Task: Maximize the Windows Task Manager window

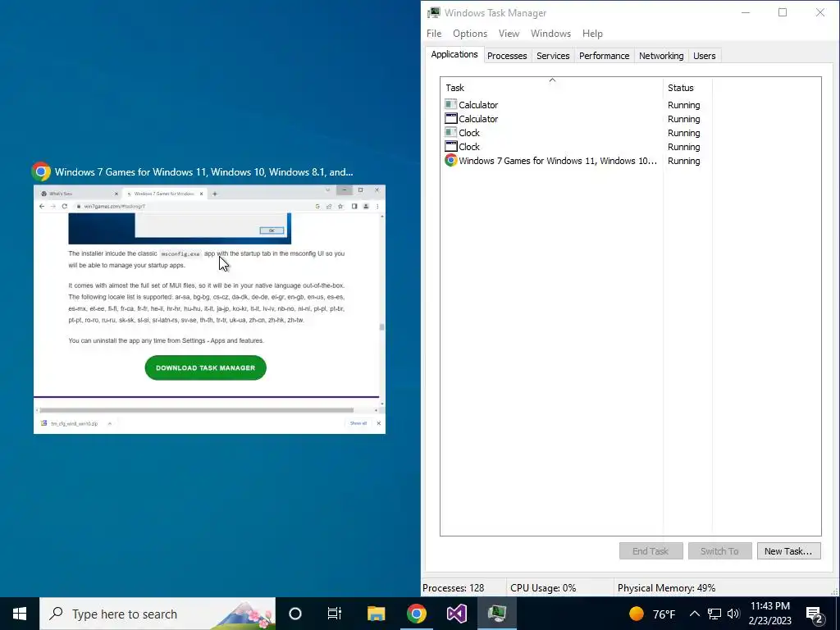Action: pyautogui.click(x=782, y=12)
